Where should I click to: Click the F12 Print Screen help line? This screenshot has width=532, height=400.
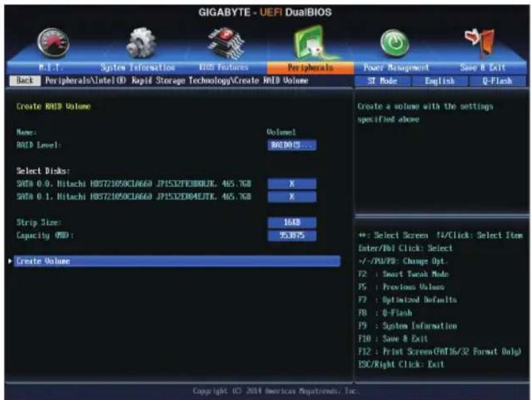tap(440, 352)
